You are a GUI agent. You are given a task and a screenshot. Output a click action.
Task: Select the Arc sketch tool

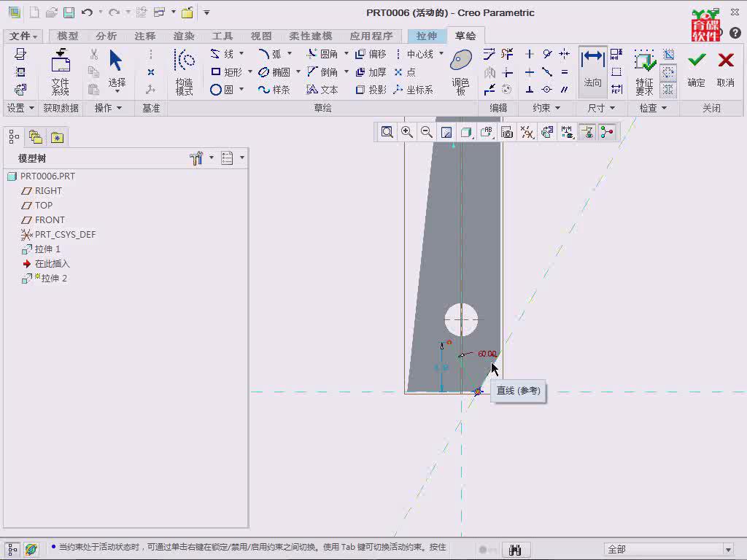pos(270,54)
